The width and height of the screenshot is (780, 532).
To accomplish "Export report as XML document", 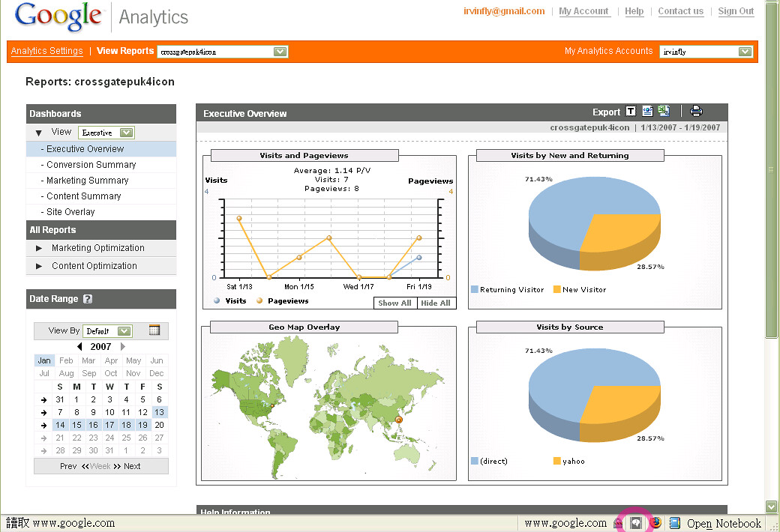I will pos(647,110).
